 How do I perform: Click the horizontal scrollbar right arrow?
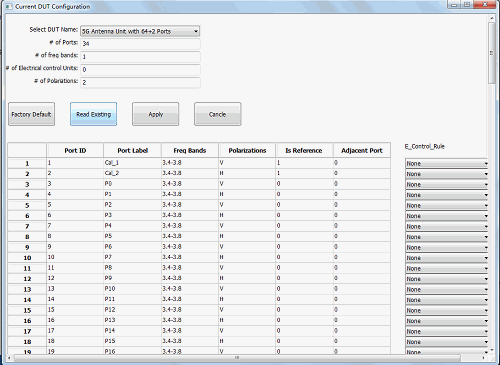(483, 358)
